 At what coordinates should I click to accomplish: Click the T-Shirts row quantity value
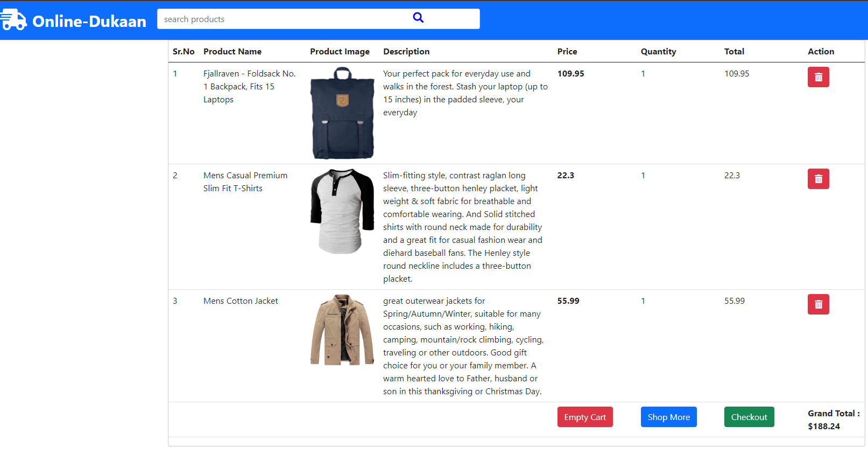tap(643, 176)
